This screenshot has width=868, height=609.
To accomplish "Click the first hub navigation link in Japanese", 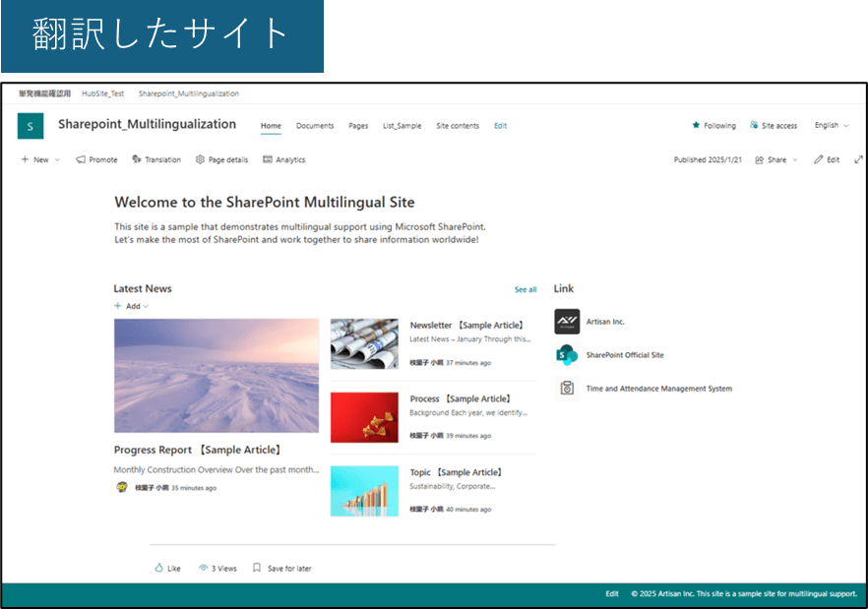I will tap(45, 93).
